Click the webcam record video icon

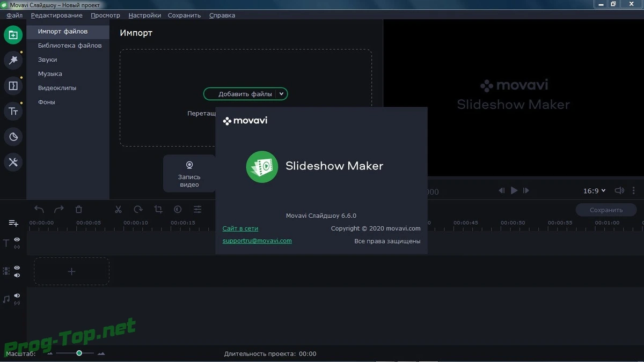[189, 165]
